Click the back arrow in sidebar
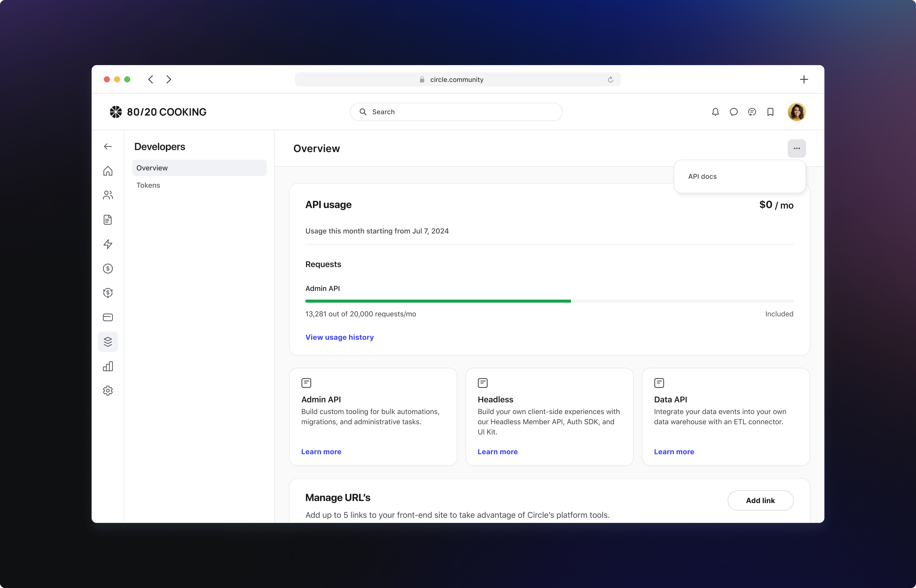 pos(108,146)
